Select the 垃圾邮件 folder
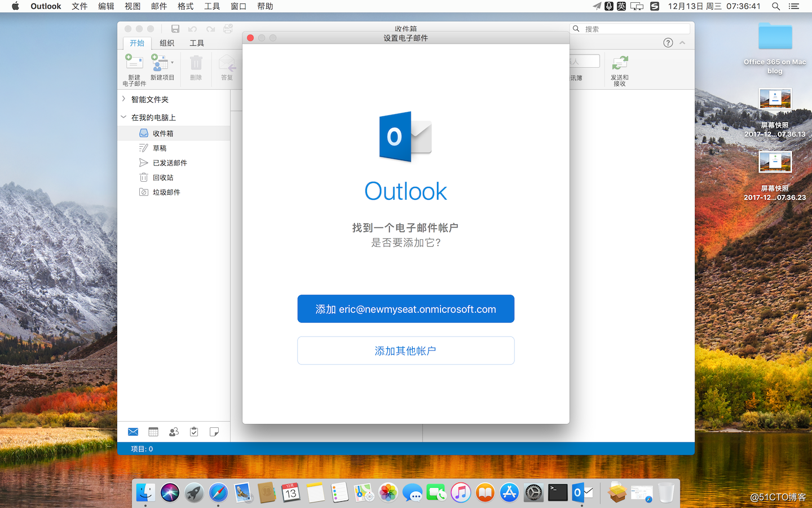Viewport: 812px width, 508px height. [x=174, y=192]
